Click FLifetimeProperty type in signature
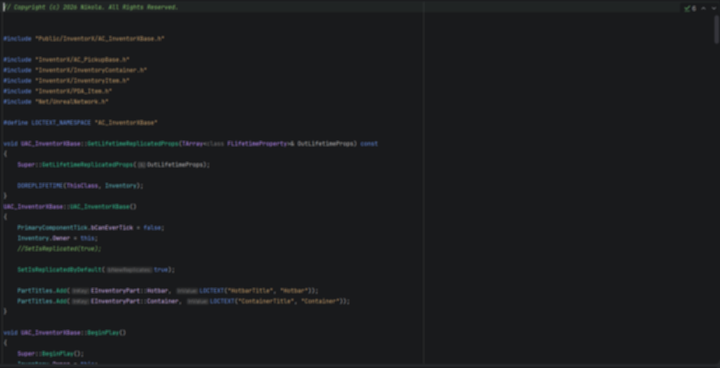The width and height of the screenshot is (720, 368). click(257, 144)
